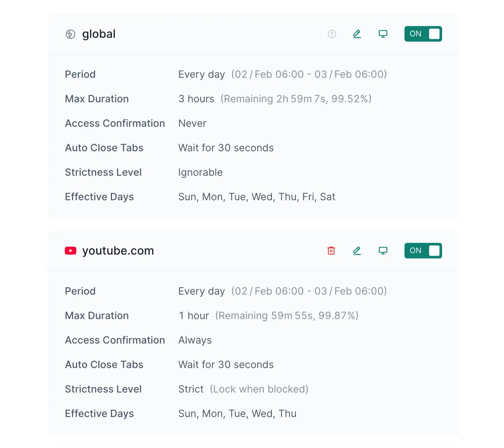Edit the youtube.com limit rule
504x448 pixels.
point(357,251)
